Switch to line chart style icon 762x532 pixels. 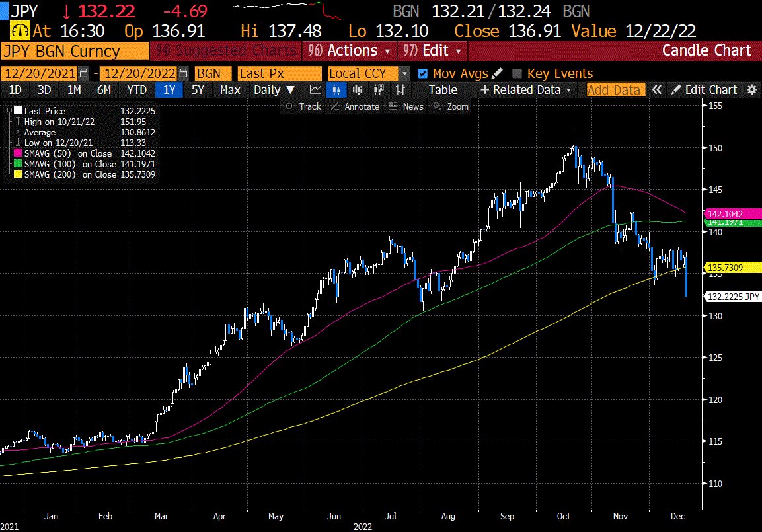coord(315,89)
